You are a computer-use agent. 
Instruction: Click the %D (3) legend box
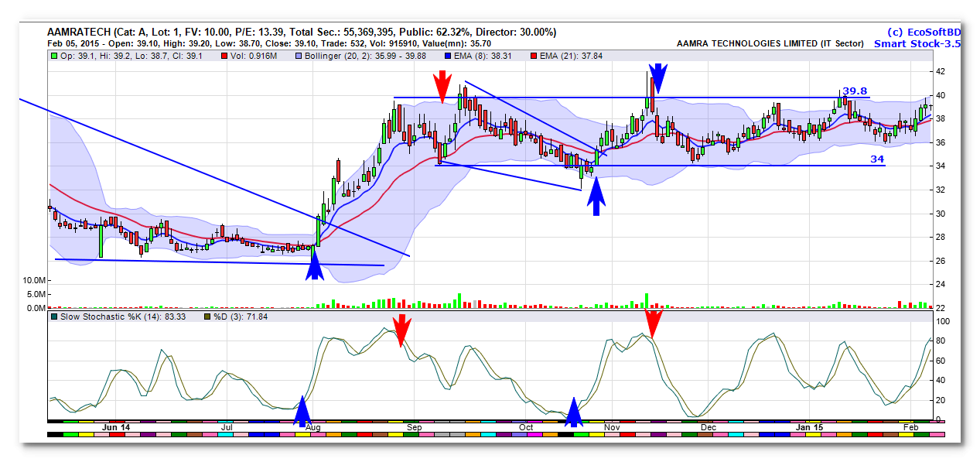[x=207, y=317]
